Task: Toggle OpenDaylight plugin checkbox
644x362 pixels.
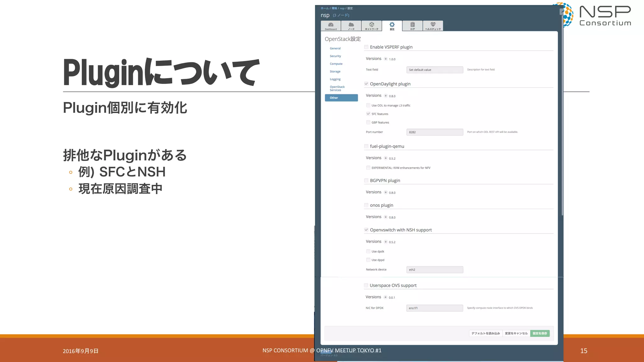Action: [x=366, y=84]
